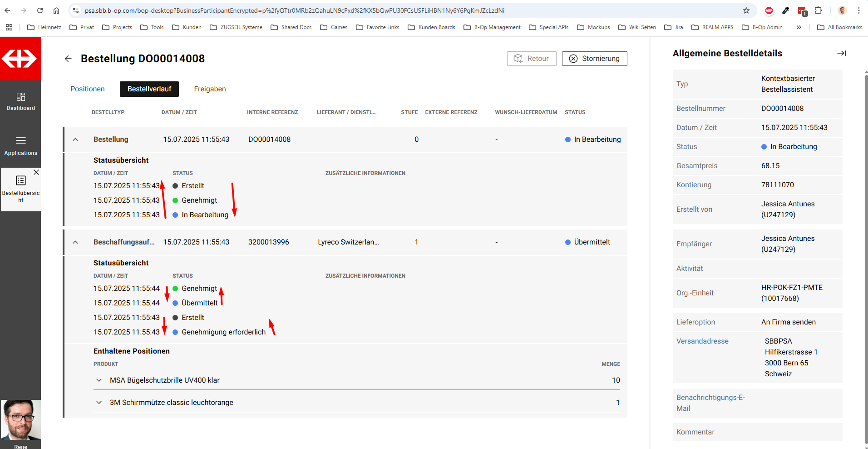Open Applications menu in sidebar
Screen dimensions: 868x449
pos(20,146)
